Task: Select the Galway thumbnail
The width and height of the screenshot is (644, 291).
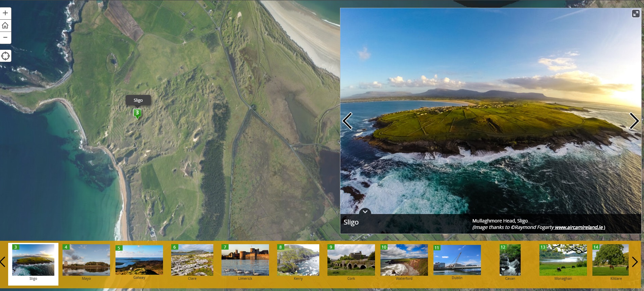Action: (139, 260)
